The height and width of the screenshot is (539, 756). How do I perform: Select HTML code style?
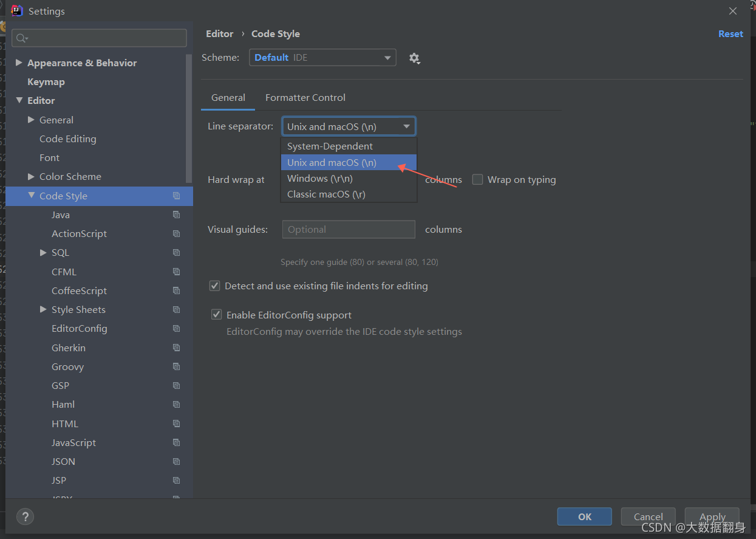click(x=65, y=424)
